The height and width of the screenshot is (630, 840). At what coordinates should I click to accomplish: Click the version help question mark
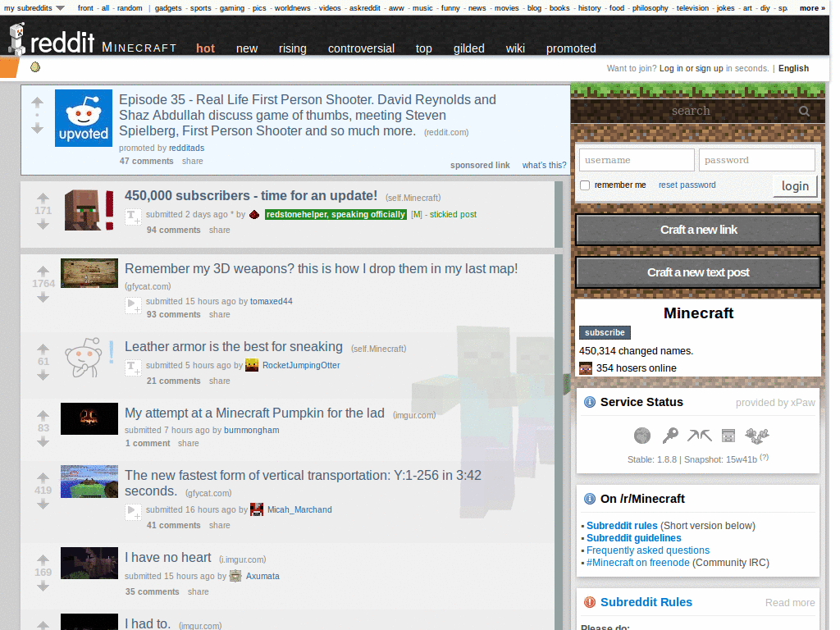[765, 457]
